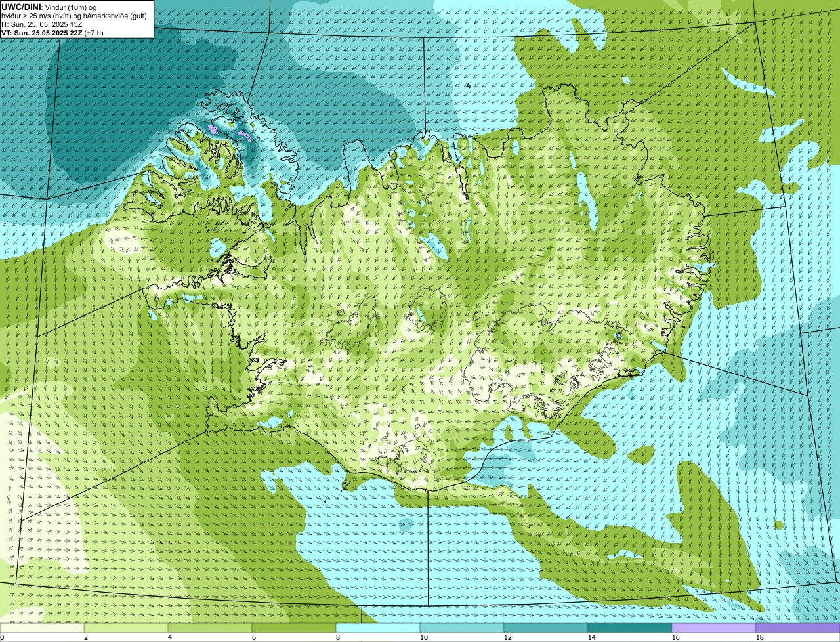Click the legend tick label '4'
This screenshot has width=840, height=642.
(x=170, y=637)
